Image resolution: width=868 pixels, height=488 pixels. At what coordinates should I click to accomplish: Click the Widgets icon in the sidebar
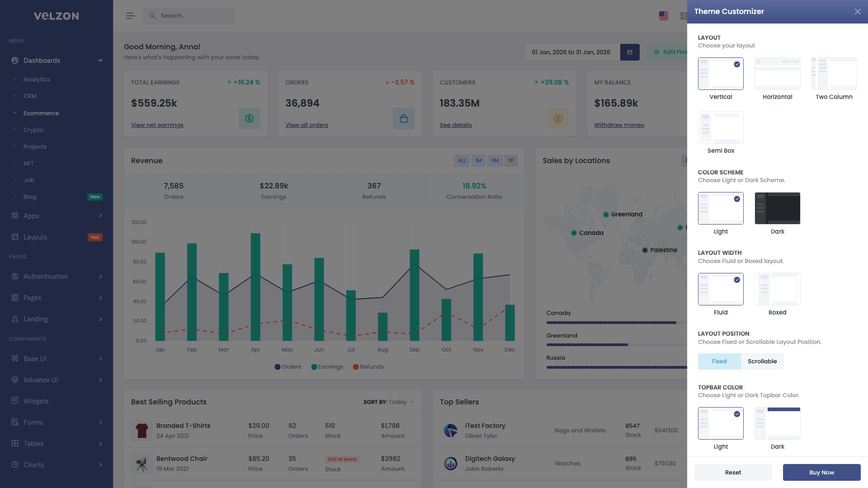point(14,401)
